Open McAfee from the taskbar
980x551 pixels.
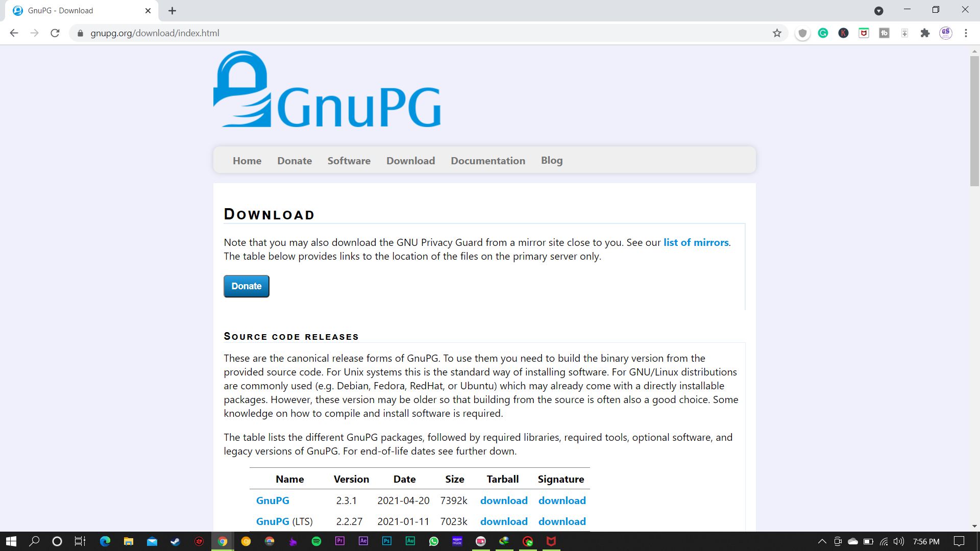pyautogui.click(x=551, y=541)
